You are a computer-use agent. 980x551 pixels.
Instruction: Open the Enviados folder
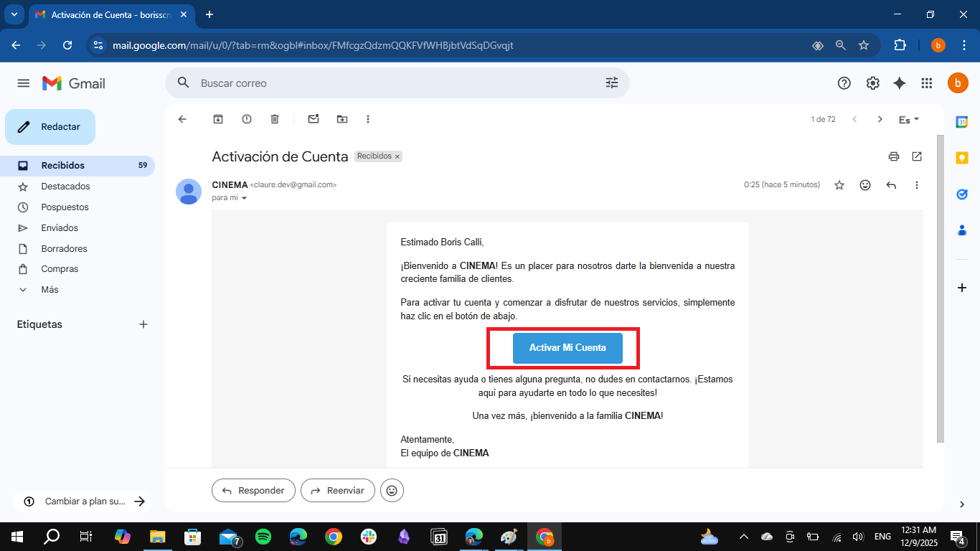pyautogui.click(x=60, y=227)
